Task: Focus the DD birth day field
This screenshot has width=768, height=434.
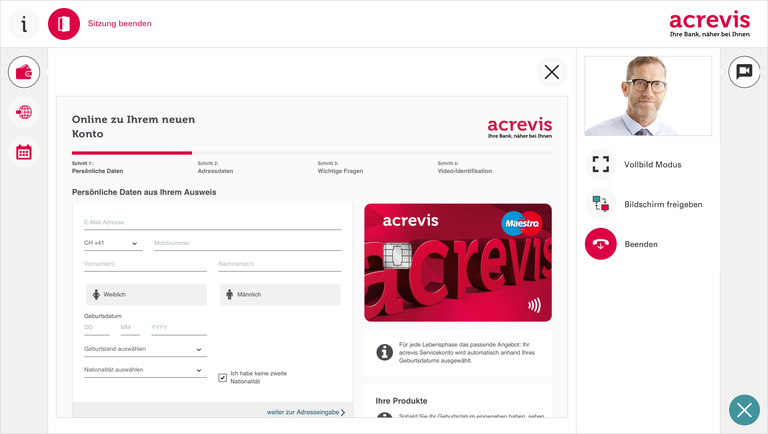Action: 96,328
